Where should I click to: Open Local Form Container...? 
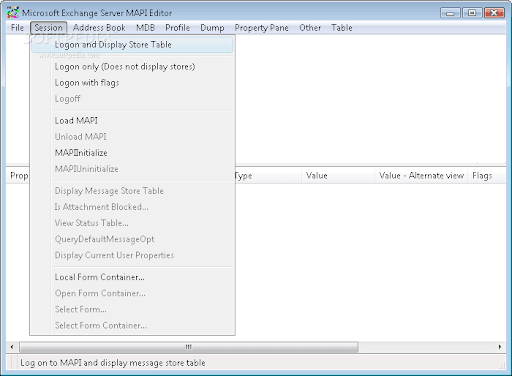pos(133,277)
